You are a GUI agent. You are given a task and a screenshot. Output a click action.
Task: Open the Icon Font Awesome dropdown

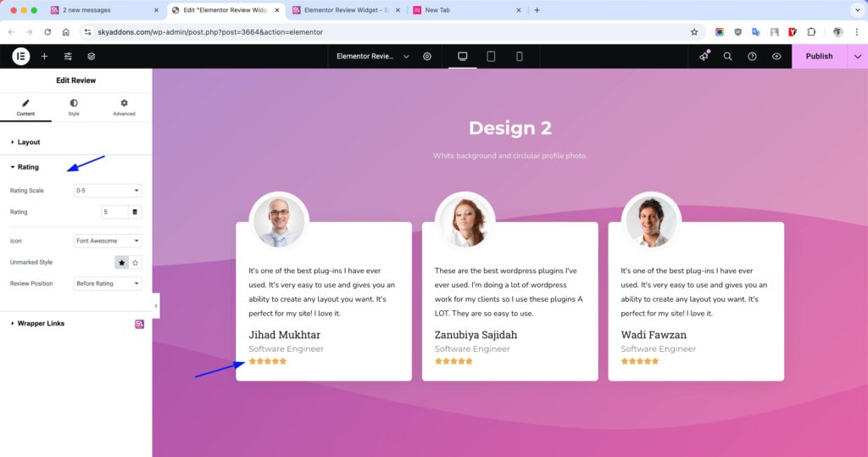tap(108, 241)
